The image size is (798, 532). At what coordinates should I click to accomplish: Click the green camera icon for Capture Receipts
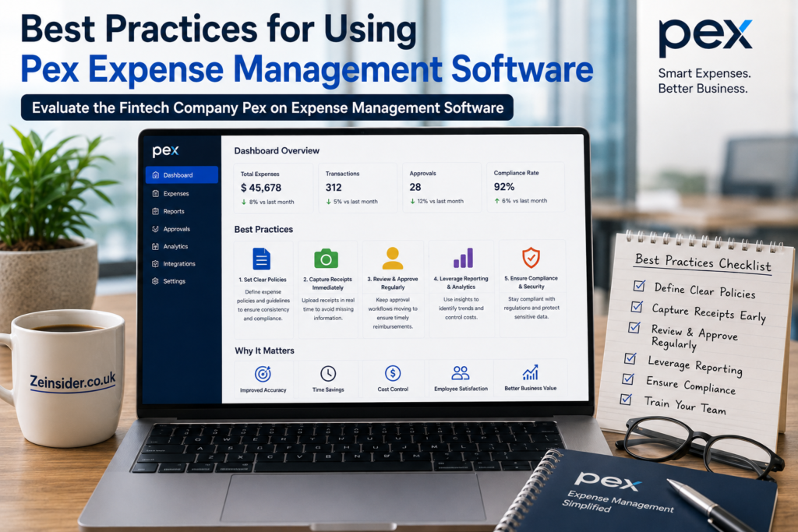327,259
